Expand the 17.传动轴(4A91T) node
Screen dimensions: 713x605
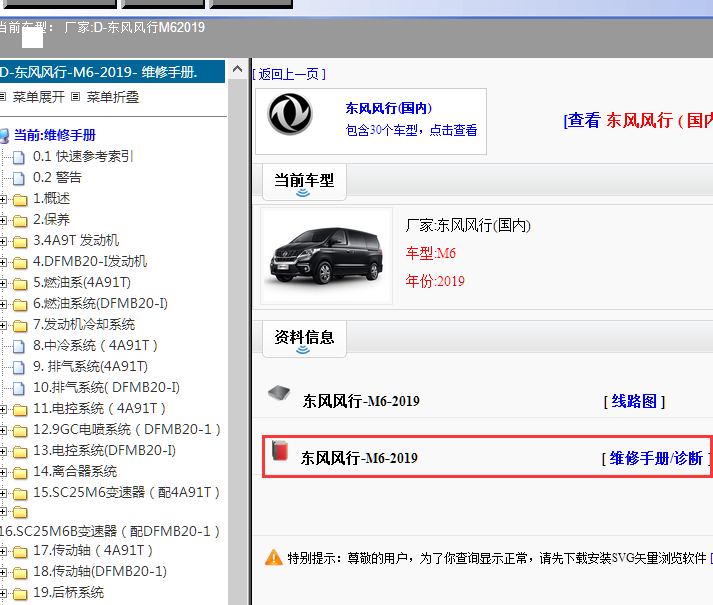coord(3,551)
